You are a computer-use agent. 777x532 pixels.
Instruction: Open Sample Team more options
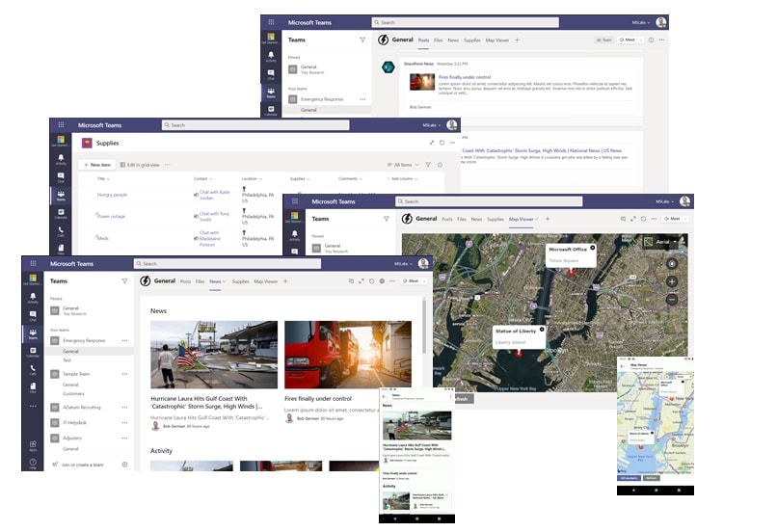coord(124,374)
